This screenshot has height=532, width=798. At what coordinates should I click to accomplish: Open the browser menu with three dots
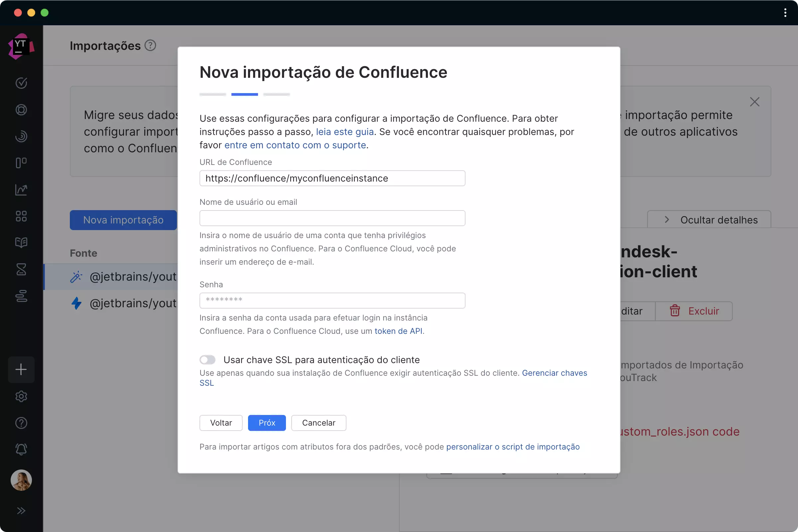pos(785,13)
